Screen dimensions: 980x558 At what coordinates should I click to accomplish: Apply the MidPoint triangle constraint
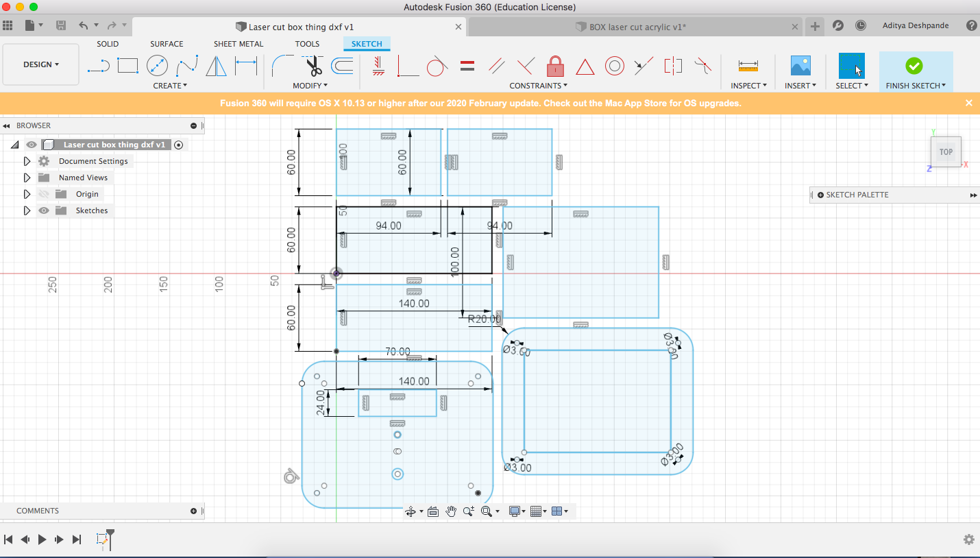(585, 66)
